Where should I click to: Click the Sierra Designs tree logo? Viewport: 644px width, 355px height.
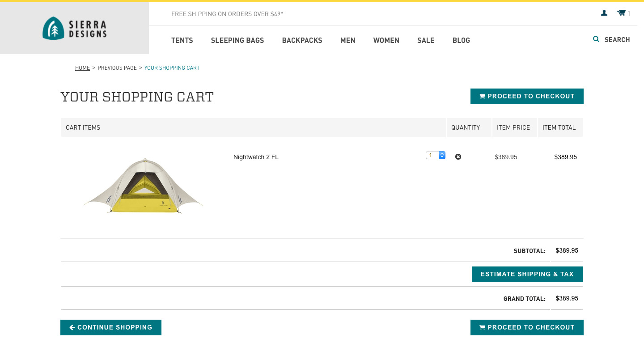53,28
